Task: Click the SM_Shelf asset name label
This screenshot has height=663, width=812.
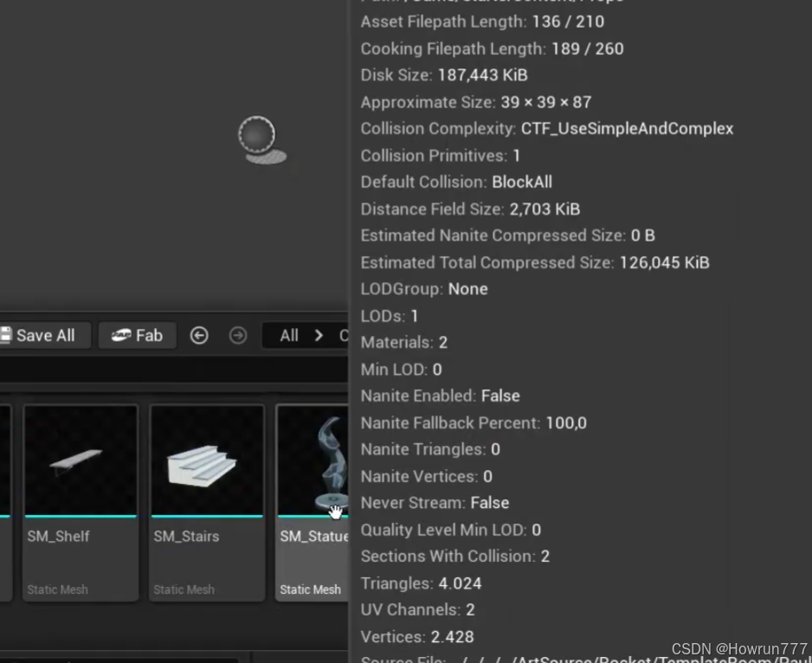Action: tap(59, 536)
